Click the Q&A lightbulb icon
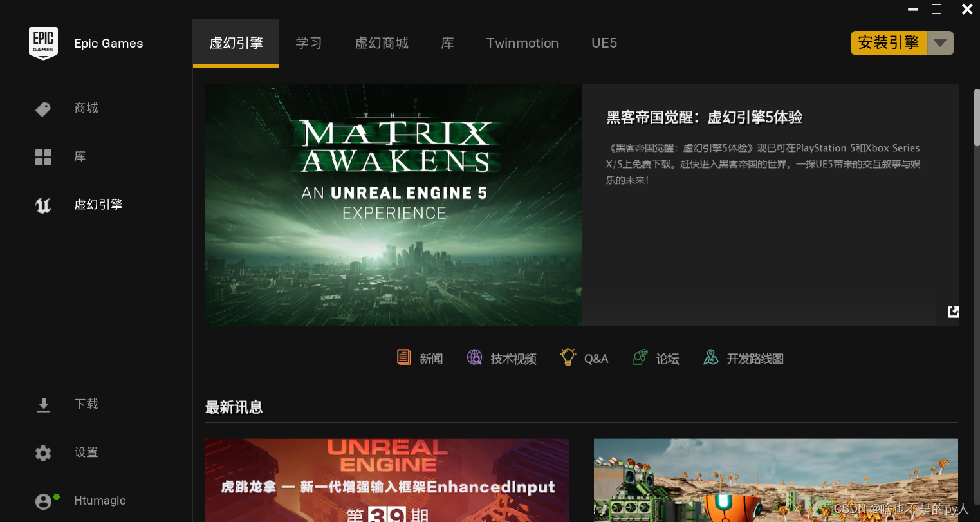The height and width of the screenshot is (522, 980). pos(568,357)
